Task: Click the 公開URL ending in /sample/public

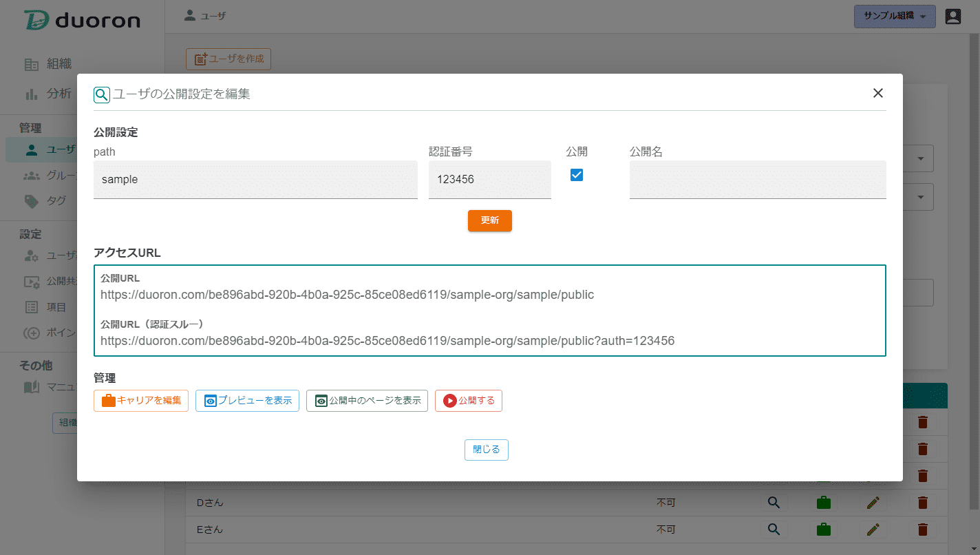Action: pos(347,295)
